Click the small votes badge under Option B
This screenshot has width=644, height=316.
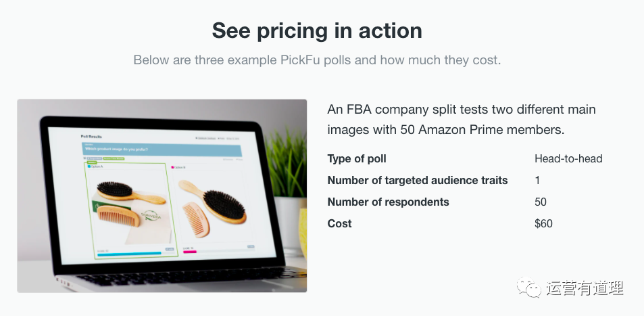click(x=251, y=247)
